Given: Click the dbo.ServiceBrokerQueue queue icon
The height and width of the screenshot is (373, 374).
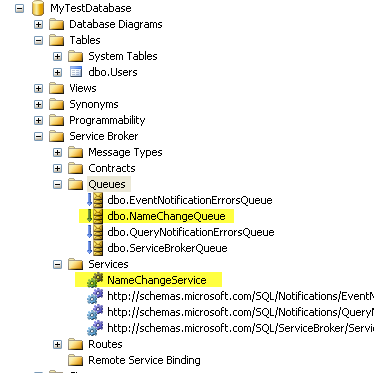Looking at the screenshot, I should [x=94, y=248].
